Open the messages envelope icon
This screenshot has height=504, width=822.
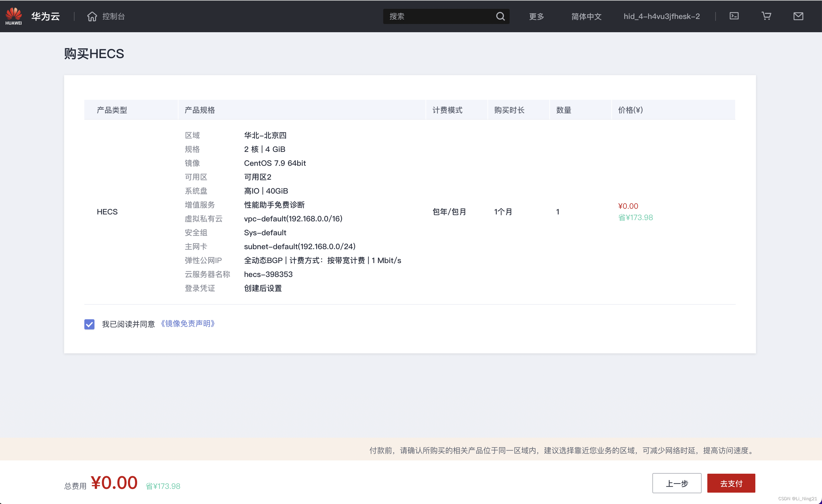click(x=798, y=16)
